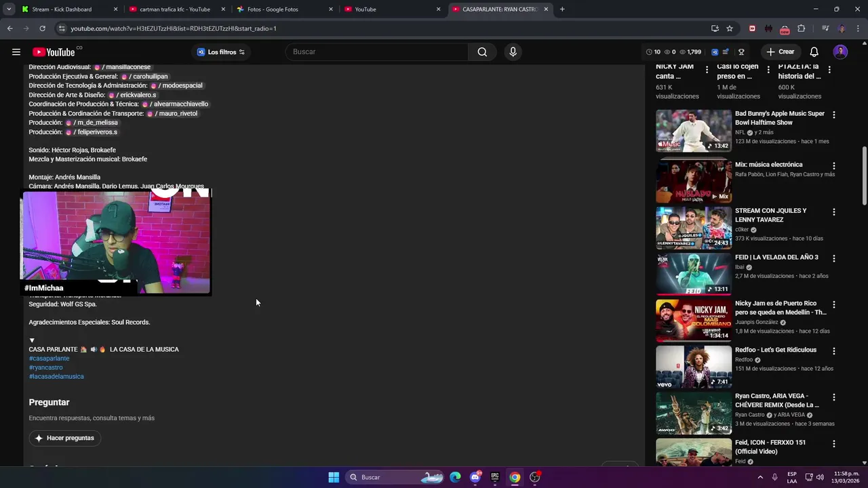Open options for Mix: música electrónica
The height and width of the screenshot is (488, 868).
pyautogui.click(x=834, y=166)
